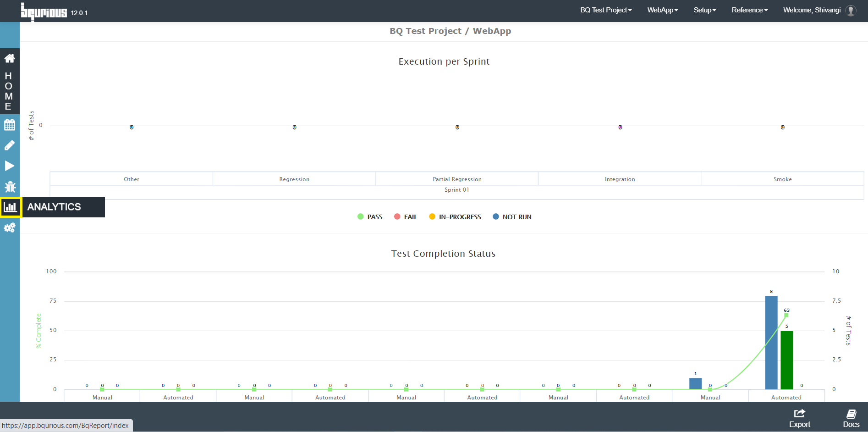This screenshot has height=432, width=868.
Task: Toggle NOT RUN series in legend
Action: [512, 217]
